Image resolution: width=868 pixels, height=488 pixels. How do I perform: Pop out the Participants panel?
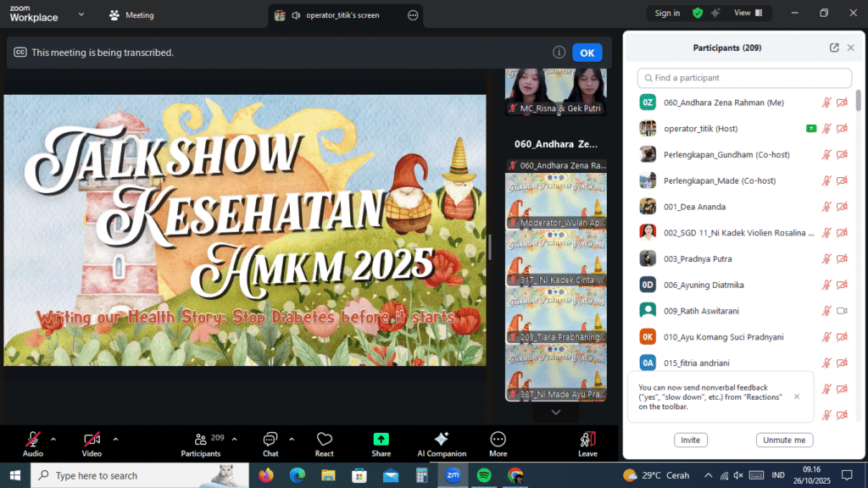pyautogui.click(x=833, y=47)
